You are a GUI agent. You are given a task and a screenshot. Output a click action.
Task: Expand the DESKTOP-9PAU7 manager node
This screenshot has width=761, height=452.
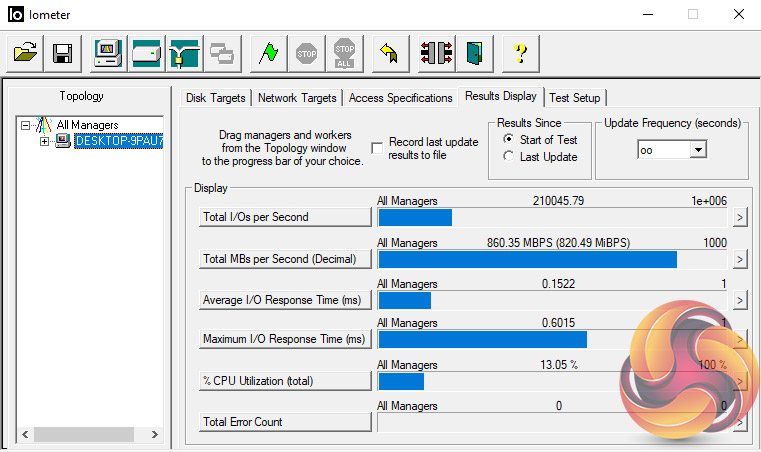coord(44,141)
